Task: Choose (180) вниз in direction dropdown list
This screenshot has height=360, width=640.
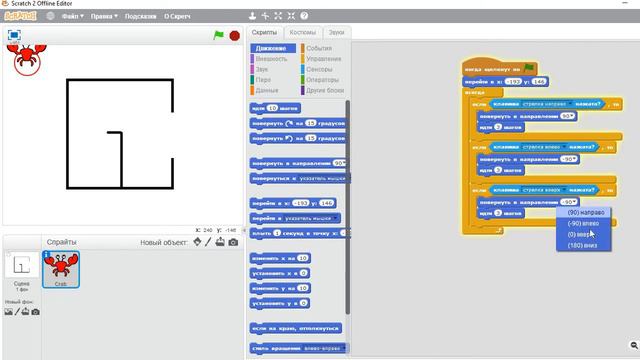Action: (x=584, y=245)
